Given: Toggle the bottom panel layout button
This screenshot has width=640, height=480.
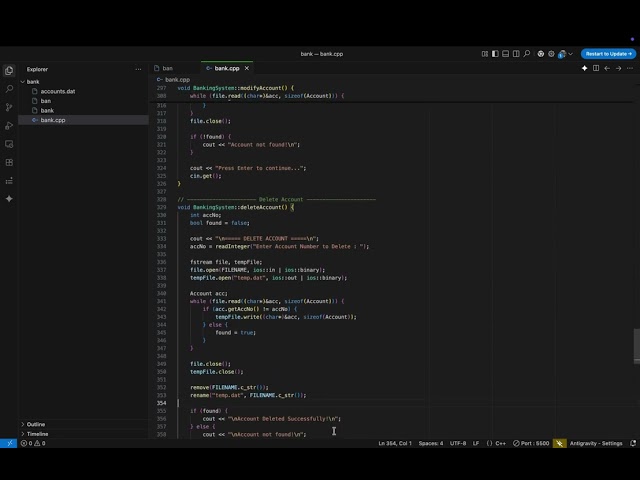Looking at the screenshot, I should [x=505, y=54].
